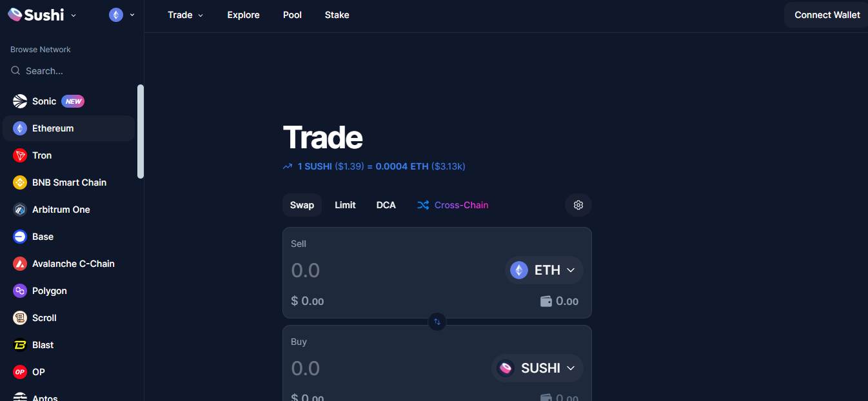
Task: Focus the network Search field
Action: tap(72, 71)
